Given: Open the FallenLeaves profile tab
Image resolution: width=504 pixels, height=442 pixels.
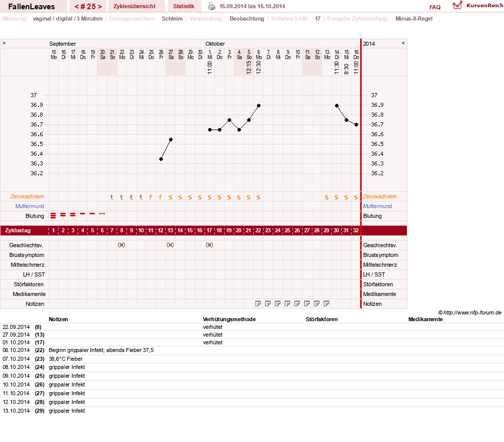Looking at the screenshot, I should [x=31, y=7].
